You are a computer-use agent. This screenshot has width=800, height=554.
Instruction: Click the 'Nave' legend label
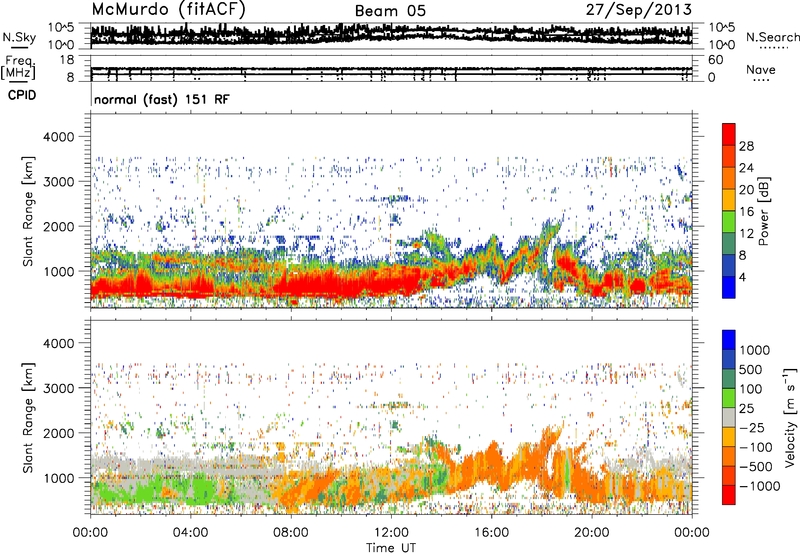pyautogui.click(x=761, y=69)
